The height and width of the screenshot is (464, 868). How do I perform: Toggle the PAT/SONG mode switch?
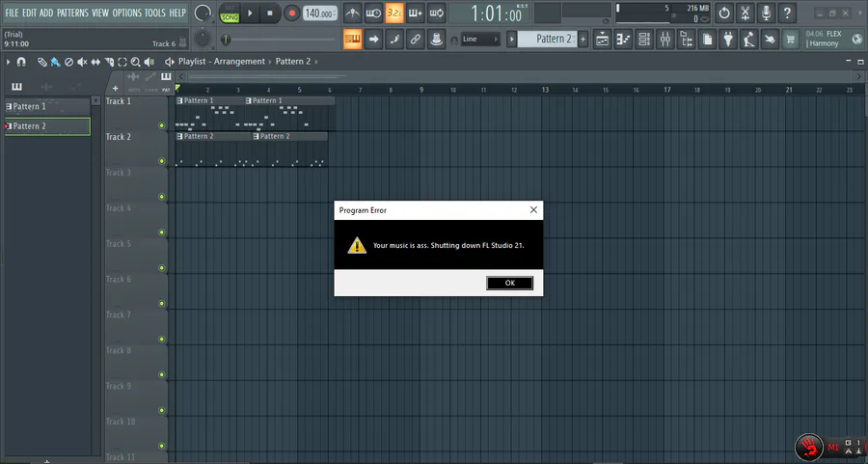(230, 13)
